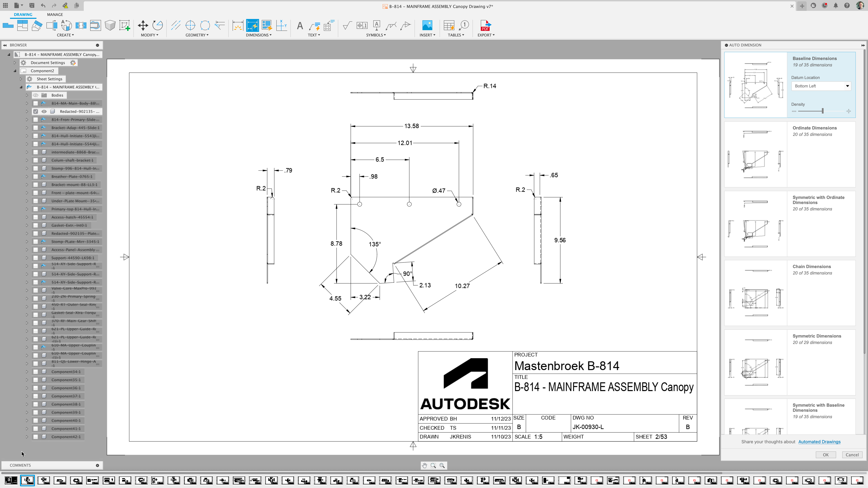The image size is (868, 488).
Task: Select the Move tool icon
Action: tap(143, 26)
